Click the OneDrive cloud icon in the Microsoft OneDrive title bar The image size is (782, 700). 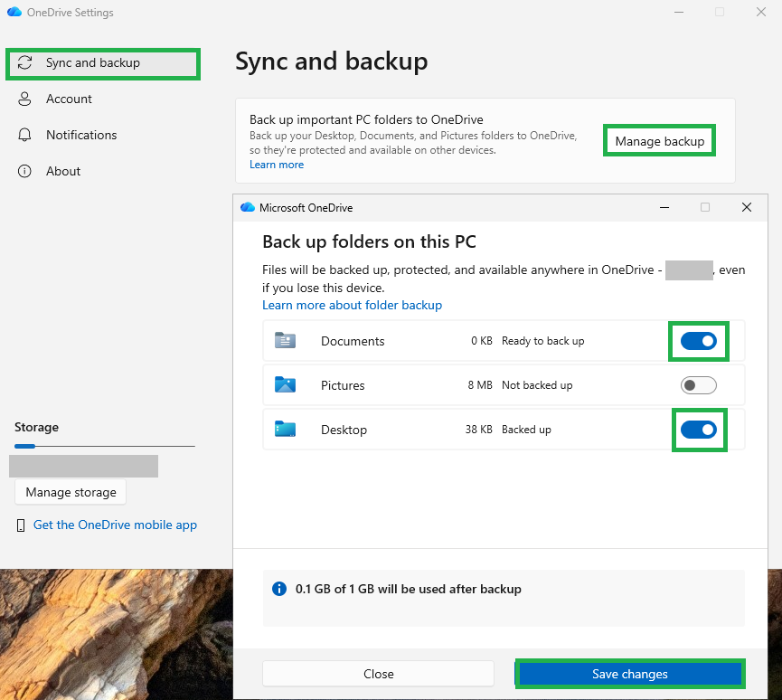[248, 207]
